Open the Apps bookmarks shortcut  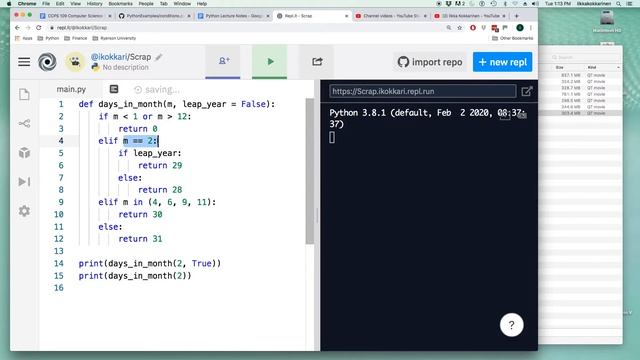24,38
